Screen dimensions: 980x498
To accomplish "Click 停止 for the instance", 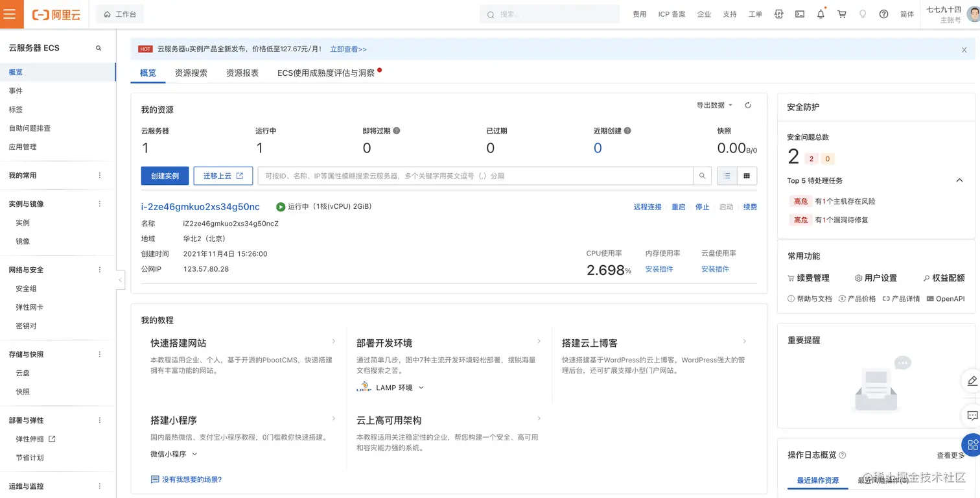I will tap(702, 207).
